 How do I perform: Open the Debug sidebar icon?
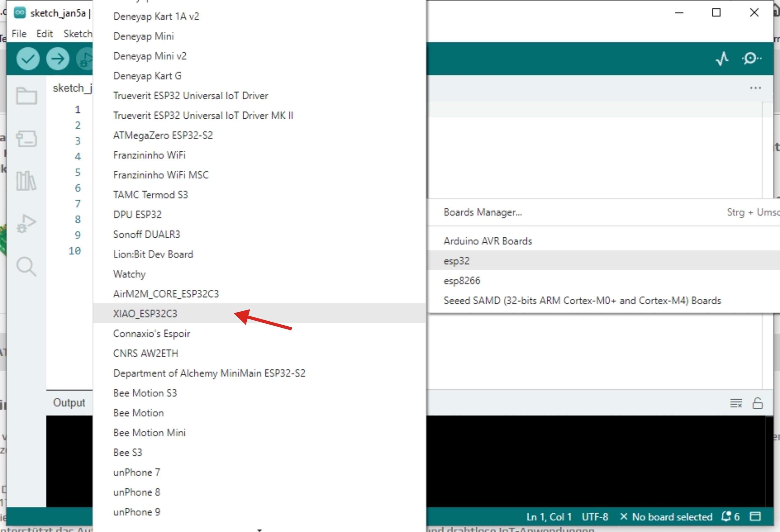(26, 223)
